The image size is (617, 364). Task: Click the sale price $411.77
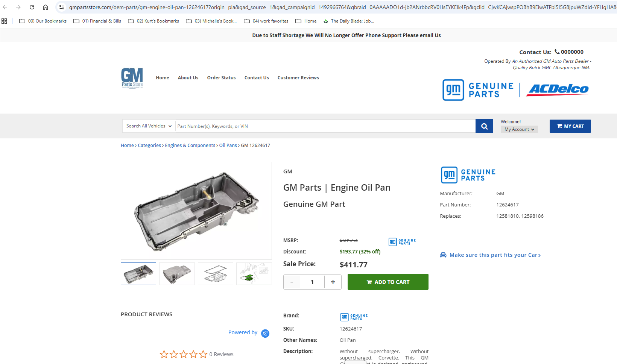[x=354, y=265]
